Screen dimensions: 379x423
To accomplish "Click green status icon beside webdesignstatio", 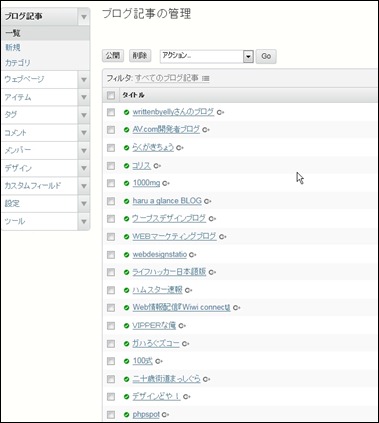I will 126,255.
